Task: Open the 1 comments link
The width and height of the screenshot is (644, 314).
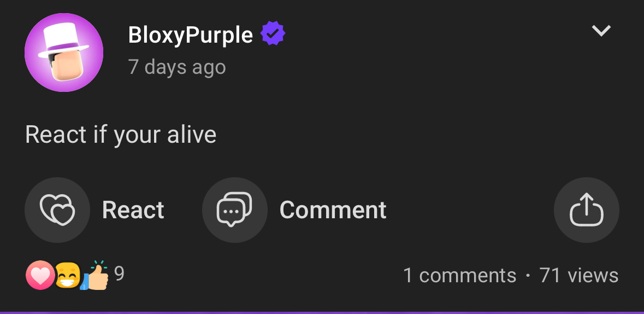Action: click(x=459, y=275)
